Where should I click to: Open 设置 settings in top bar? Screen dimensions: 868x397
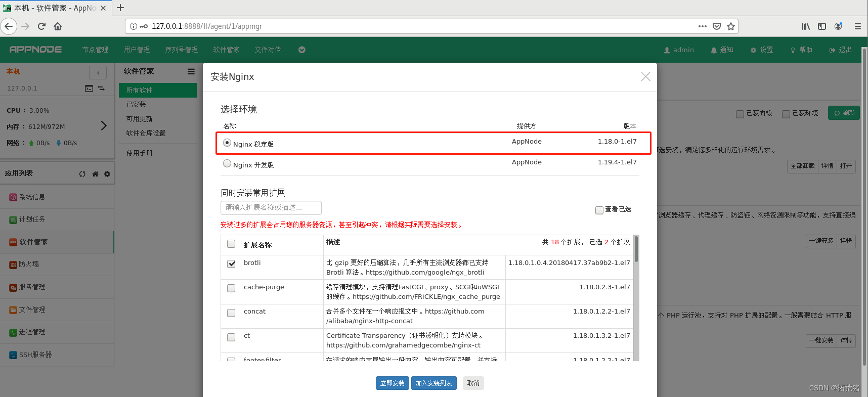(x=762, y=50)
